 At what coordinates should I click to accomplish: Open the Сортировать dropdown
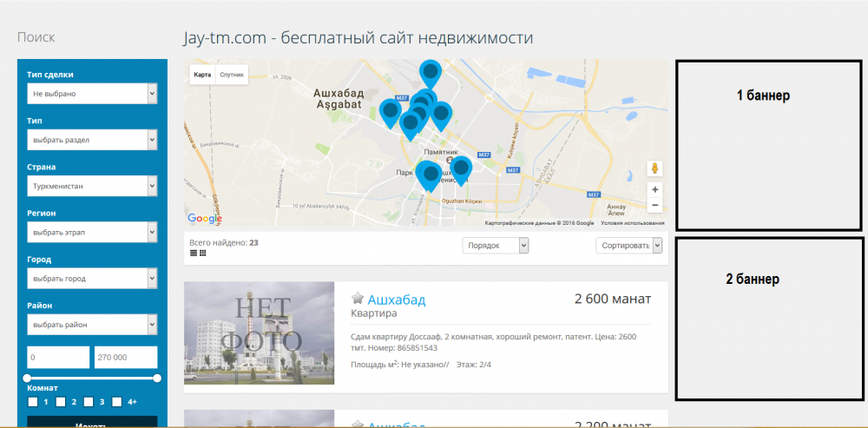(628, 246)
